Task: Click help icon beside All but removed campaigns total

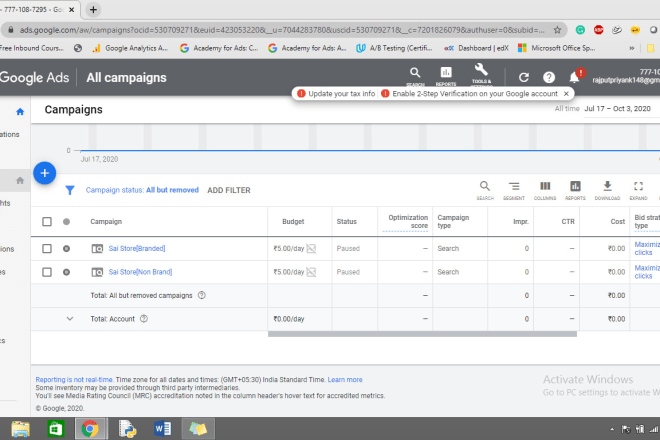Action: 202,295
